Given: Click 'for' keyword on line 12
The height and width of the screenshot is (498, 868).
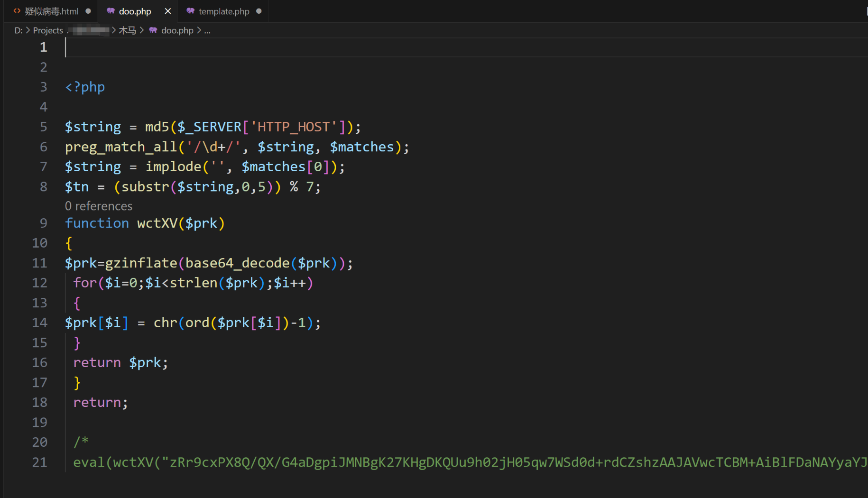Looking at the screenshot, I should [x=85, y=283].
